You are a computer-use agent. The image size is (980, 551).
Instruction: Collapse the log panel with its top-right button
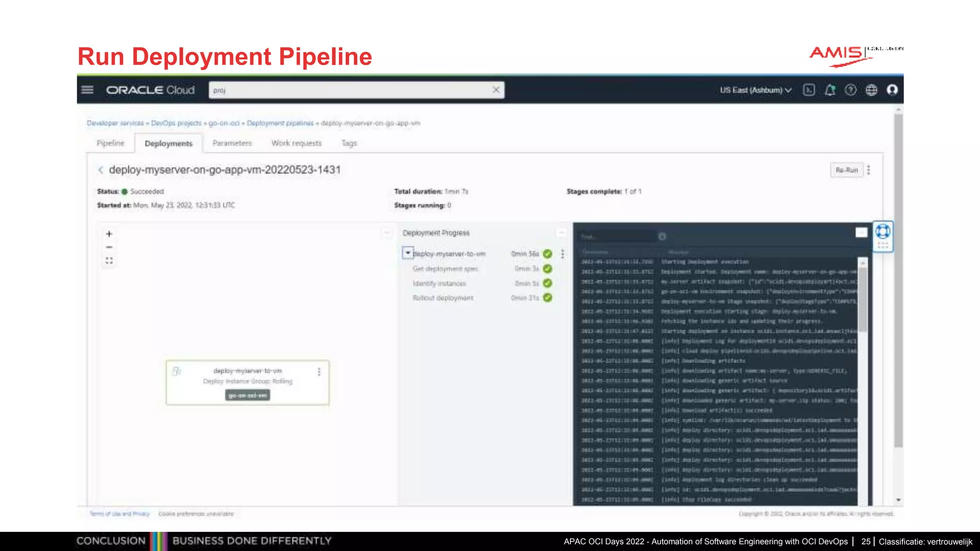point(861,232)
